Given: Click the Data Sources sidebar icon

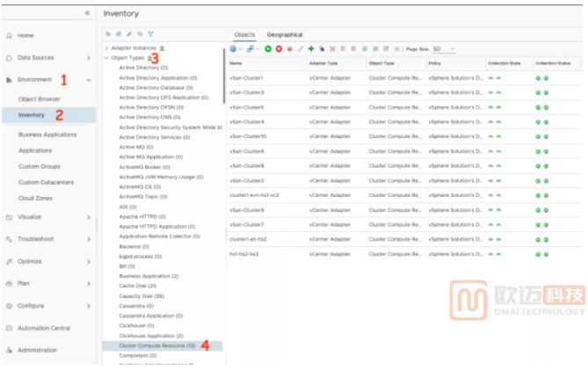Looking at the screenshot, I should pos(9,58).
